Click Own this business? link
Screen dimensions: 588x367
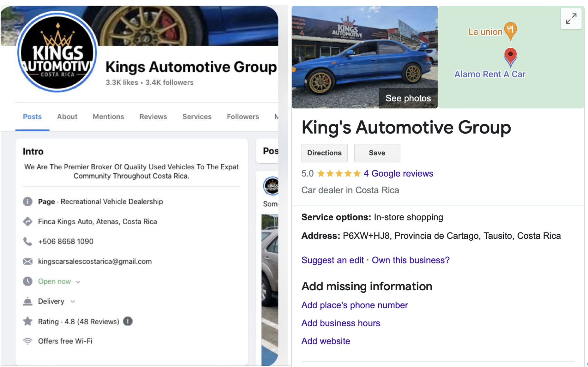coord(411,260)
